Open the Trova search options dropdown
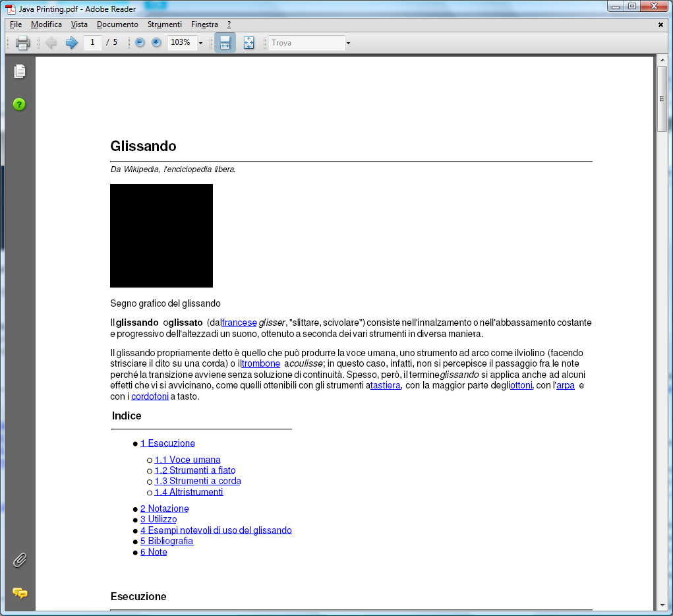Screen dimensions: 673x616 click(x=348, y=43)
